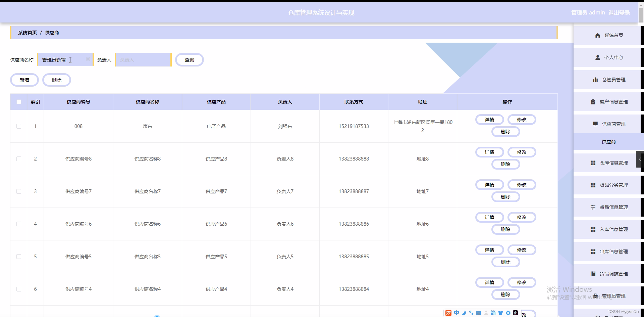The image size is (644, 317).
Task: Select the 供应商 submenu item
Action: pyautogui.click(x=608, y=142)
